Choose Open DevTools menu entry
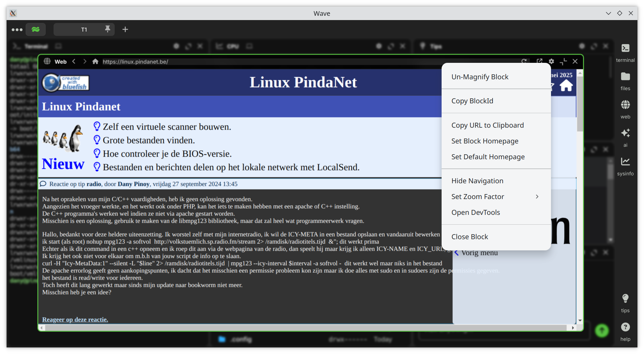The width and height of the screenshot is (644, 354). click(496, 212)
